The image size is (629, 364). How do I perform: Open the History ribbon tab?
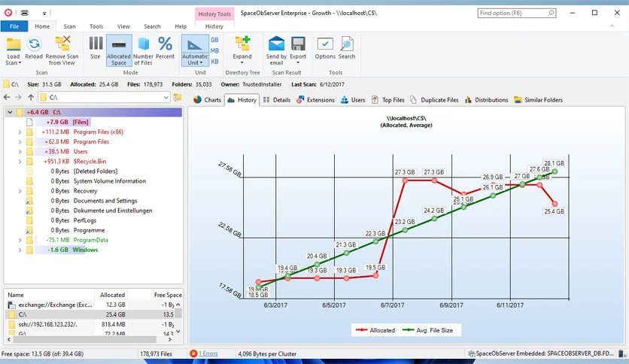tap(214, 26)
